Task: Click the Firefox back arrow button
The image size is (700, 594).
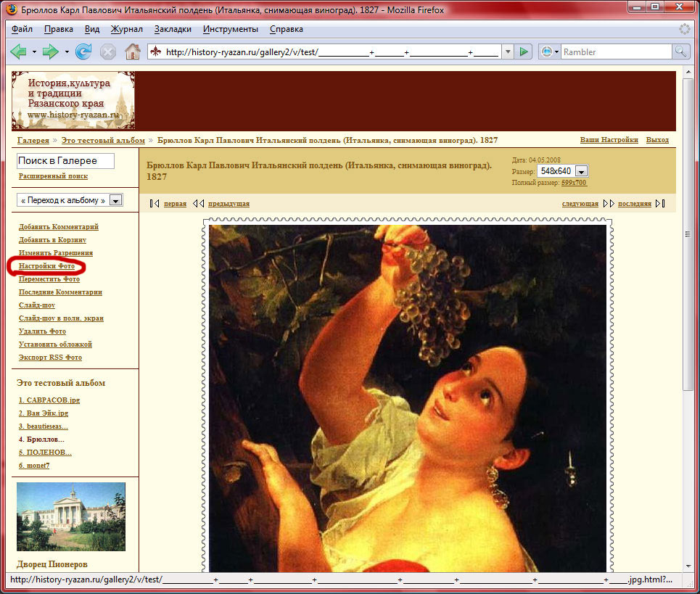Action: coord(18,51)
